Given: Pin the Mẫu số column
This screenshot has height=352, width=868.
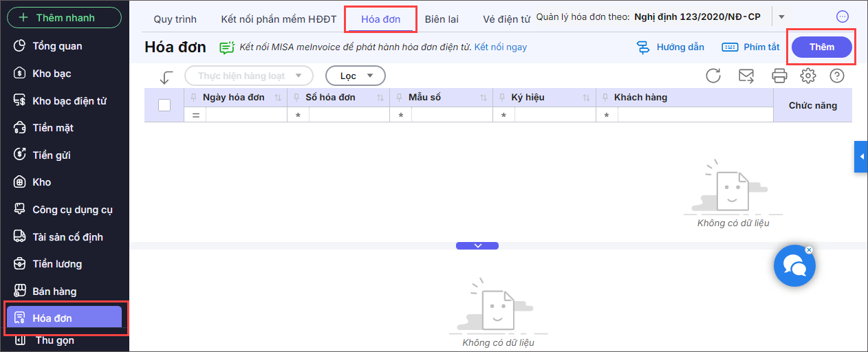Looking at the screenshot, I should pos(399,98).
